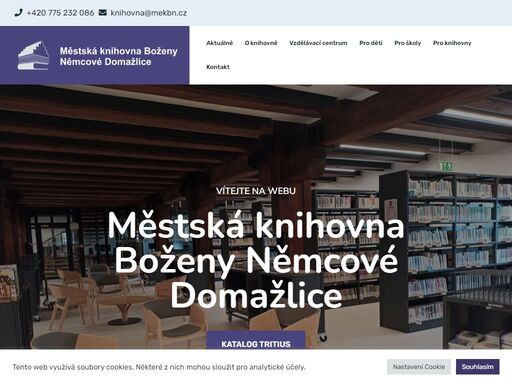512x384 pixels.
Task: Navigate to the Kontakt page
Action: tap(218, 67)
